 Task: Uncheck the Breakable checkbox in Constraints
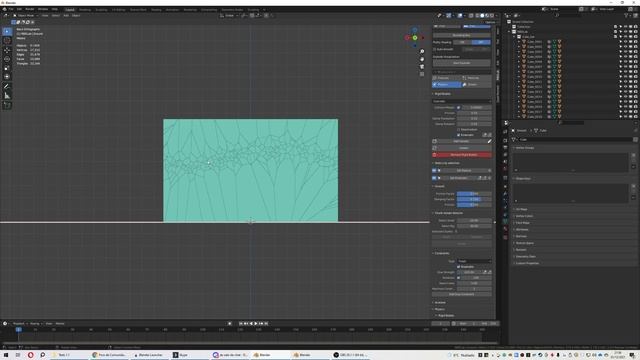tap(459, 267)
